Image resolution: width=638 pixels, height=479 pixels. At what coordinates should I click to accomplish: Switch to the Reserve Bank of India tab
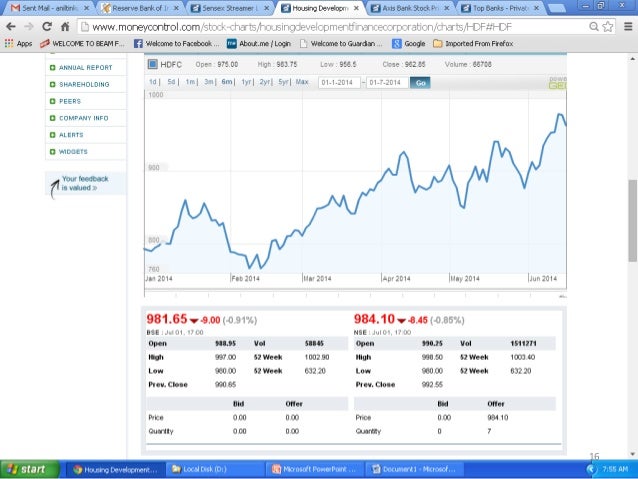pyautogui.click(x=140, y=8)
